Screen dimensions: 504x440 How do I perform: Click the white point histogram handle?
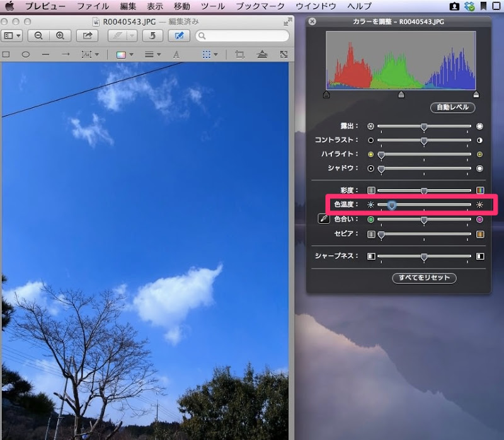476,95
